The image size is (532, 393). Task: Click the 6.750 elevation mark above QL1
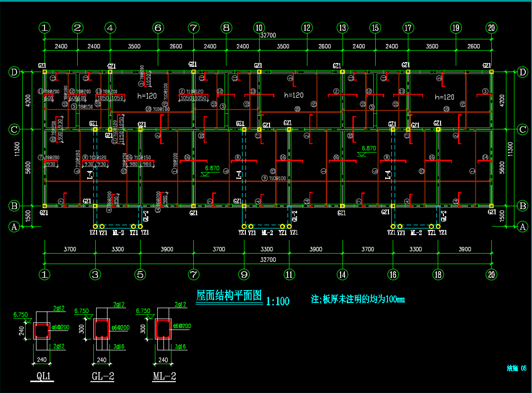click(20, 315)
